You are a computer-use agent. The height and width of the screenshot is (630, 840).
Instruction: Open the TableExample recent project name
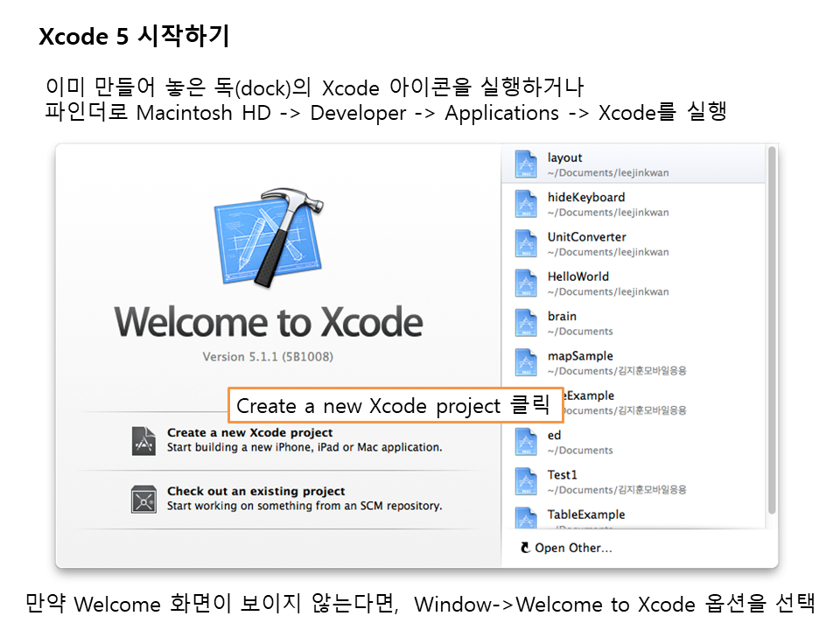tap(586, 514)
